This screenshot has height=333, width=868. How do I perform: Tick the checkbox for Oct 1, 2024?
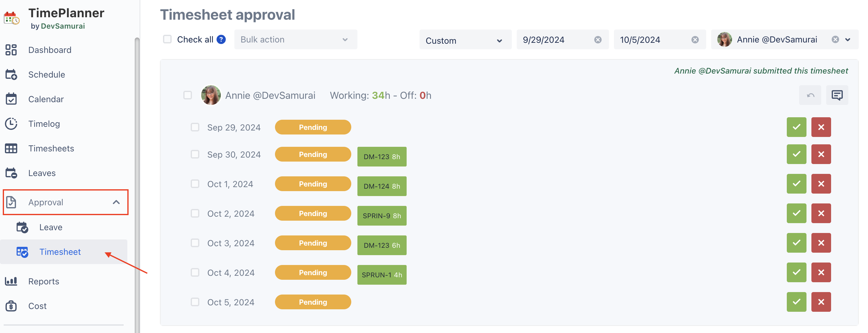click(195, 184)
